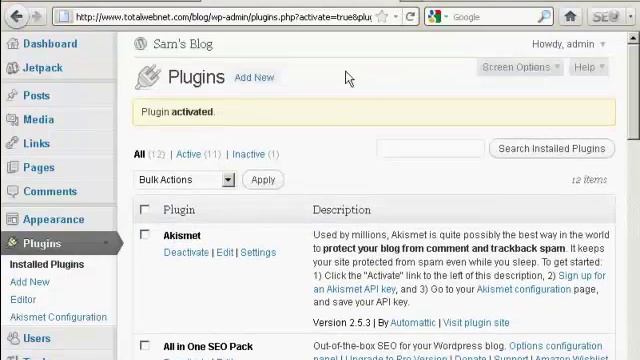Click the SEO toolbar button
Viewport: 640px width, 360px height.
pos(605,17)
